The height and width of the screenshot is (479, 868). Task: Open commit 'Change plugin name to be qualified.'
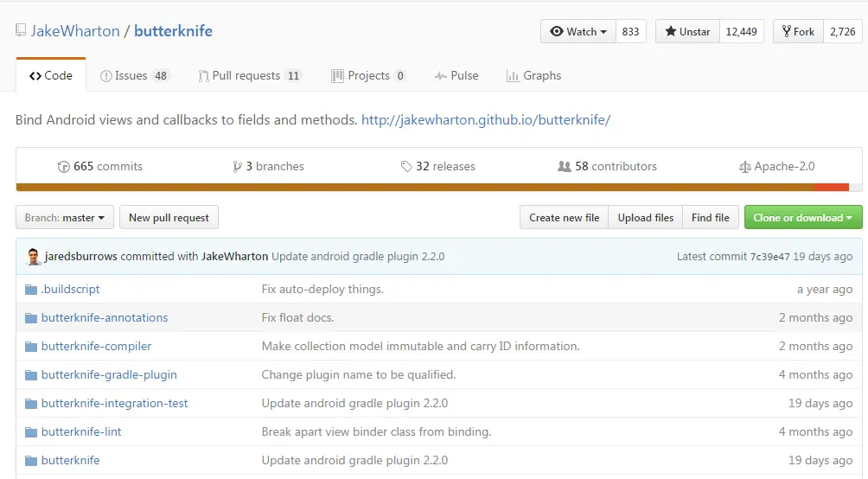[x=359, y=375]
